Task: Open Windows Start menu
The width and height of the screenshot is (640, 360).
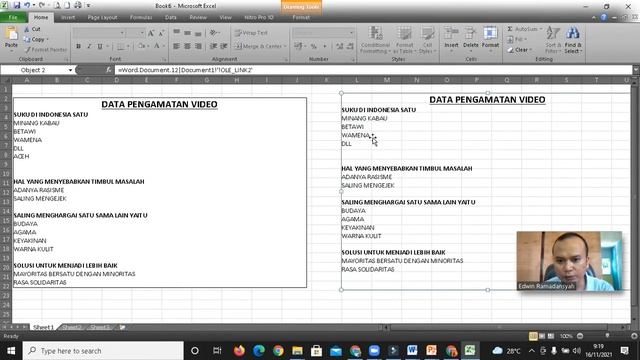Action: [x=11, y=351]
